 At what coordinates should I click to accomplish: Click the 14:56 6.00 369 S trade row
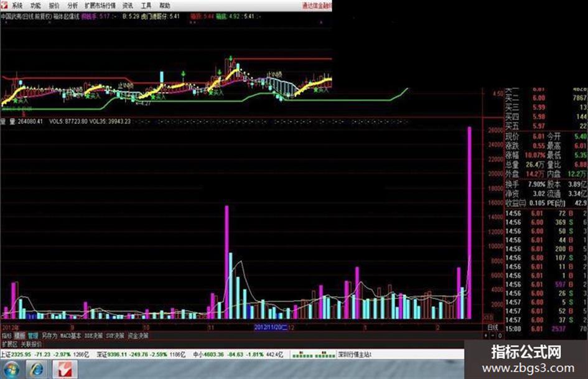546,222
